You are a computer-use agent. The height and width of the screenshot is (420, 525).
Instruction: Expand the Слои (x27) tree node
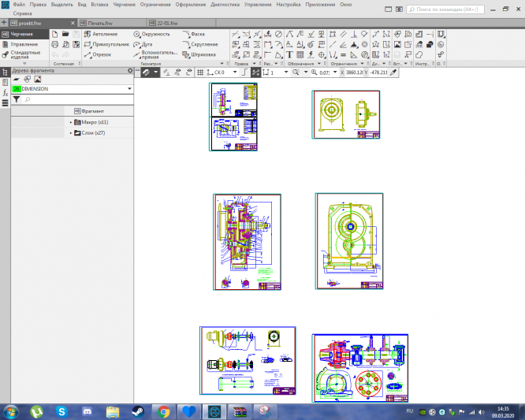coord(70,133)
